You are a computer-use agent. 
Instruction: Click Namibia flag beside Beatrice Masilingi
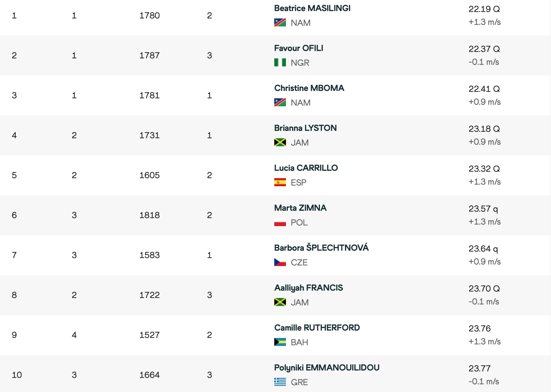coord(280,23)
